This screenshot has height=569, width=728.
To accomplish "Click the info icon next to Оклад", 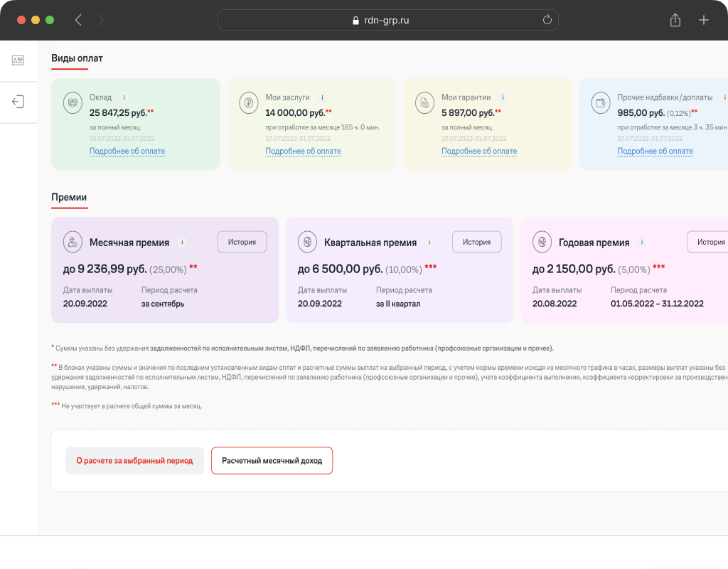I will tap(124, 97).
